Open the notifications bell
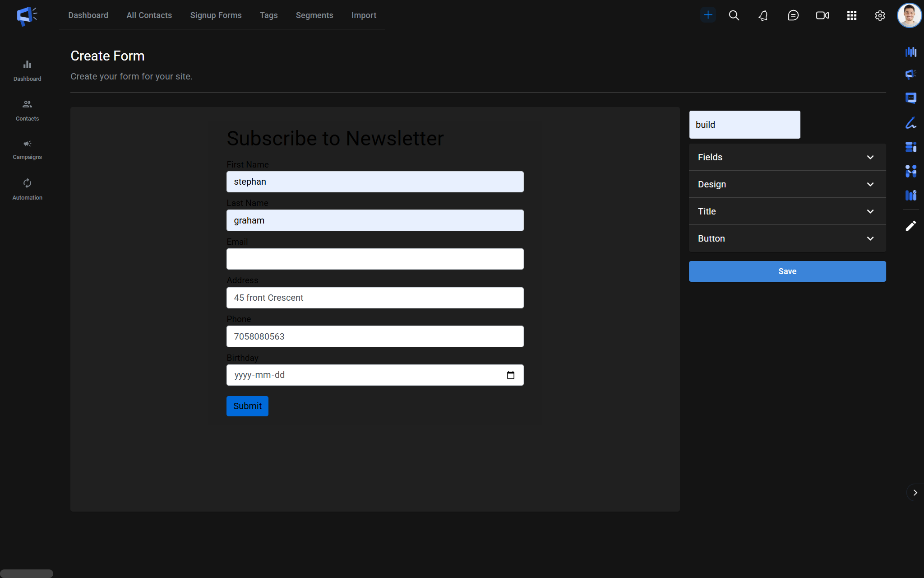This screenshot has width=924, height=578. click(763, 15)
